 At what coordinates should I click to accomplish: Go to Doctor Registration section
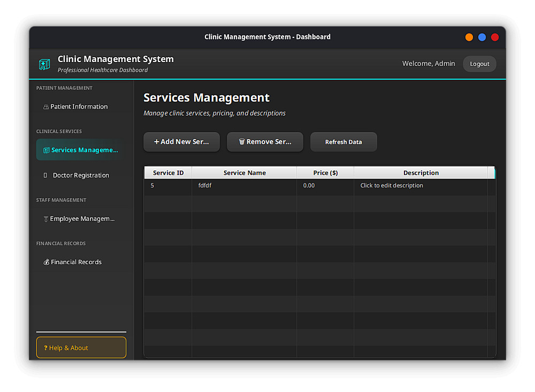[81, 175]
